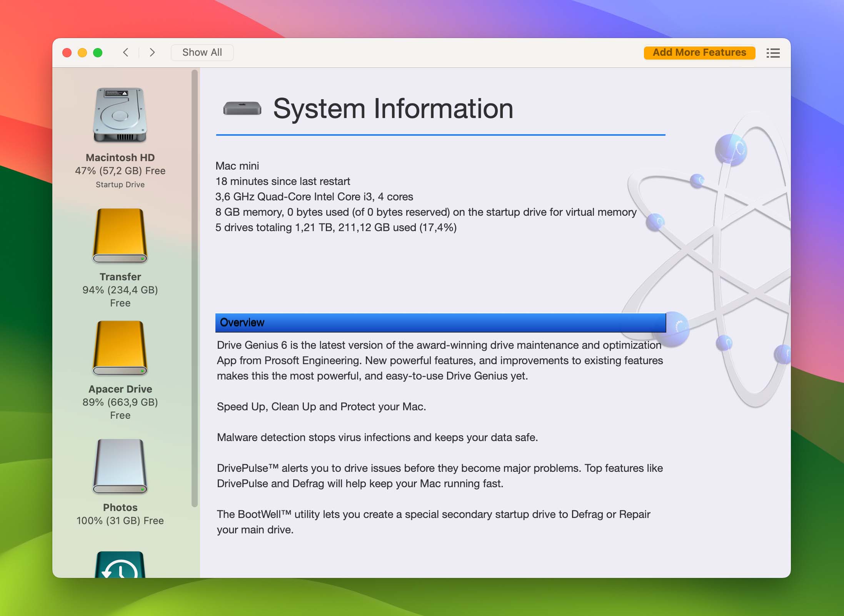Viewport: 844px width, 616px height.
Task: Click the Macintosh HD startup drive icon
Action: [120, 113]
